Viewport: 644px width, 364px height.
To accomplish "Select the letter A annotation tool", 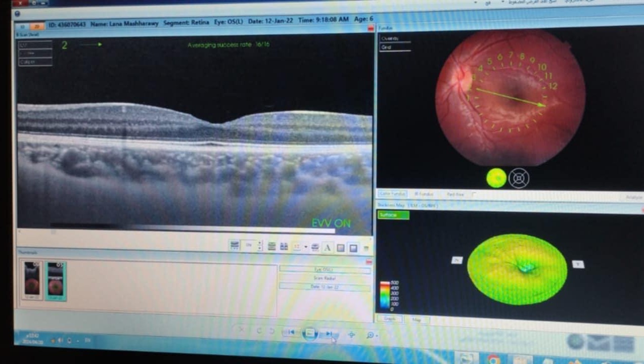I will point(327,248).
